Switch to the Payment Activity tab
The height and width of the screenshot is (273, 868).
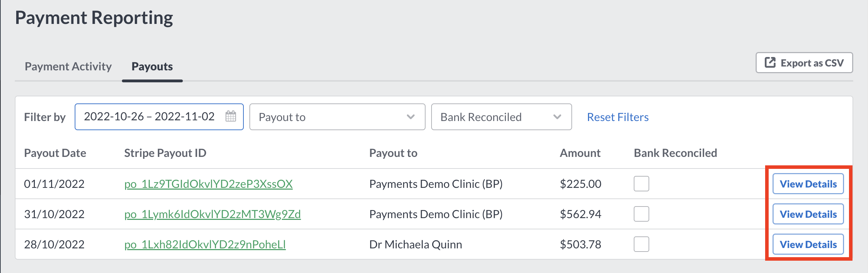coord(68,66)
